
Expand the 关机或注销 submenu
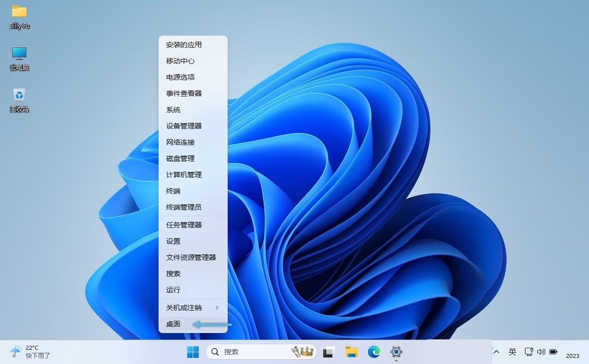193,308
